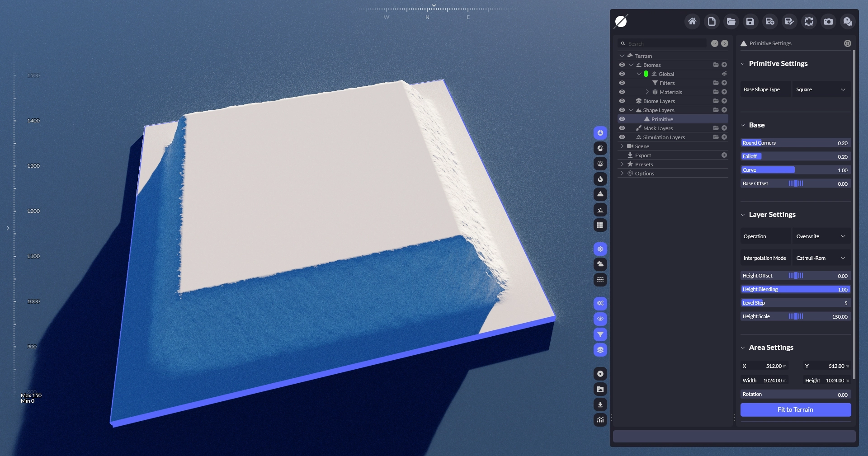Add a new item to Shape Layers
The image size is (868, 456).
[724, 110]
